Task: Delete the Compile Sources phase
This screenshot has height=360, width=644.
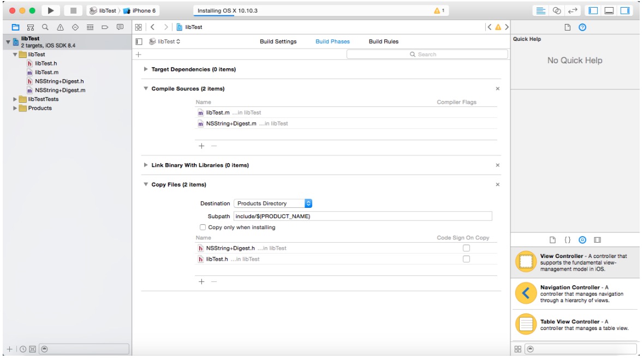Action: tap(497, 89)
